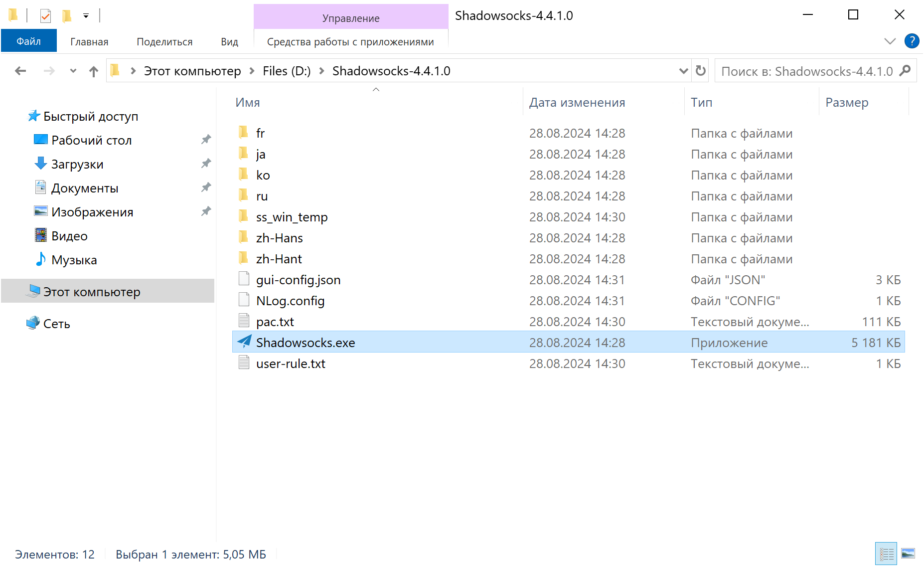
Task: Click the Shadowsocks-4.4.1.0 breadcrumb segment
Action: point(391,71)
